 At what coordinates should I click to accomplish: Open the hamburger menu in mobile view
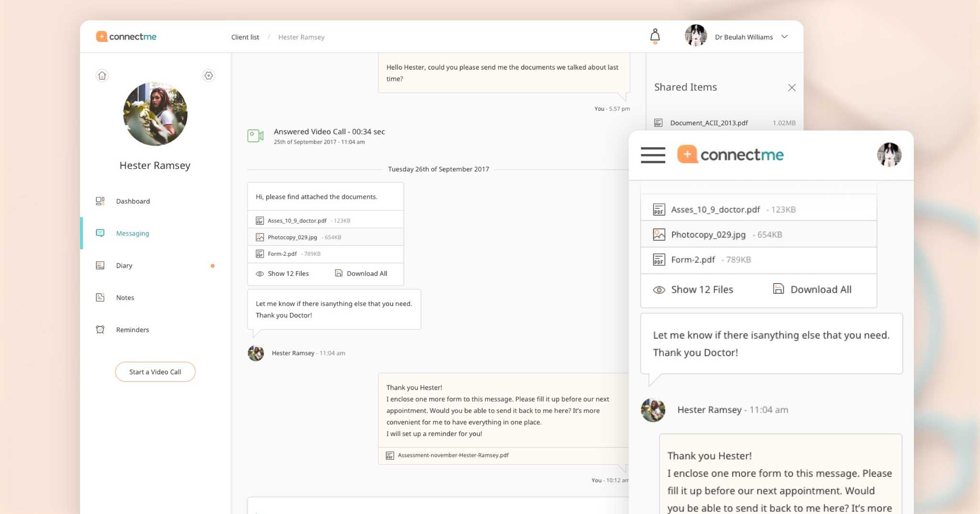point(653,155)
